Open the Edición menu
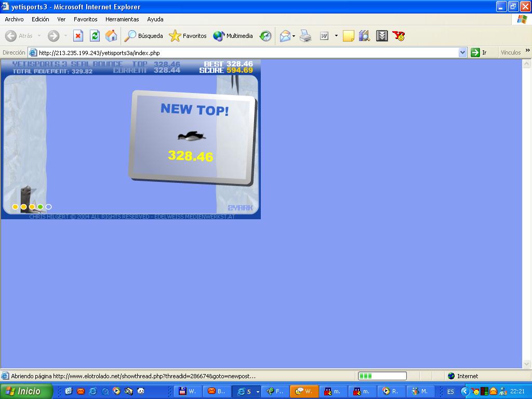The width and height of the screenshot is (532, 399). pos(41,19)
